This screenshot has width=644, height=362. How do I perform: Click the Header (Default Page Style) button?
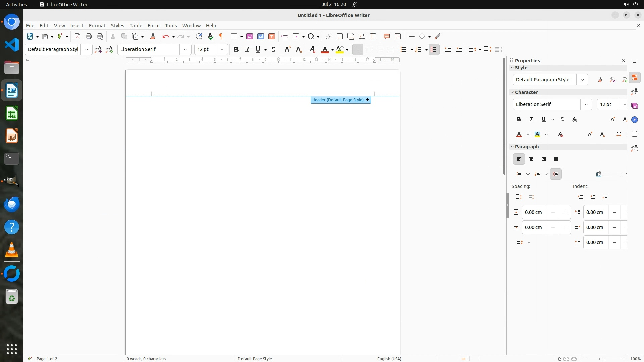tap(338, 100)
